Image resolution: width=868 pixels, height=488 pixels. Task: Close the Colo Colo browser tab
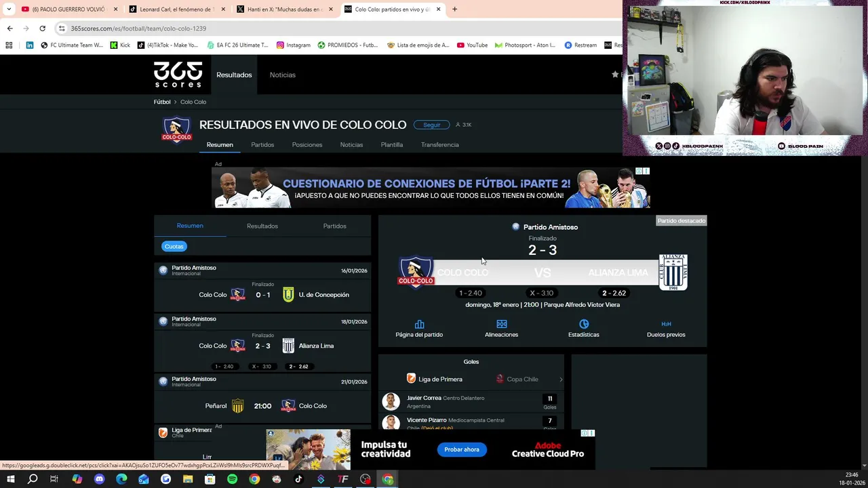(x=439, y=9)
